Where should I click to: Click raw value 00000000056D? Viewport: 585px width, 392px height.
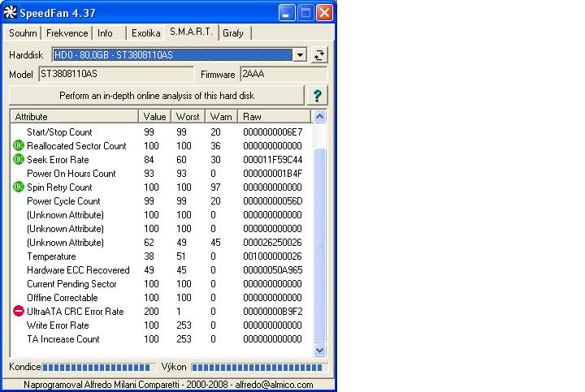[x=273, y=200]
